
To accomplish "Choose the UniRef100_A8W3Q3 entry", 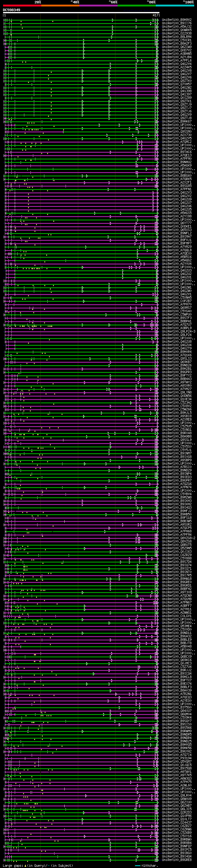I will (177, 778).
